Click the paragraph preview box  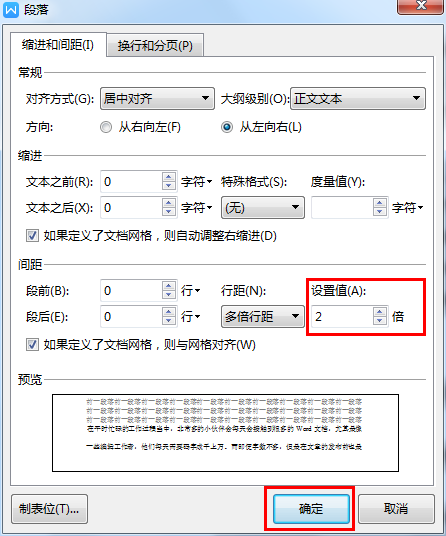(x=225, y=433)
